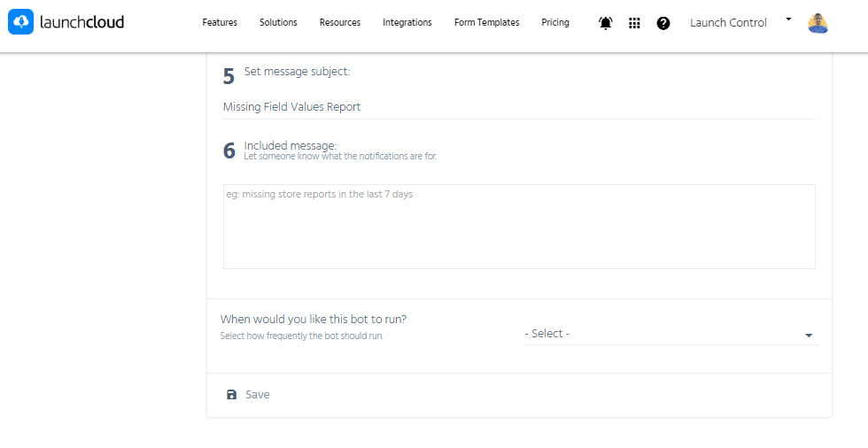The image size is (868, 448).
Task: Click the dropdown arrow for run frequency
Action: click(809, 336)
